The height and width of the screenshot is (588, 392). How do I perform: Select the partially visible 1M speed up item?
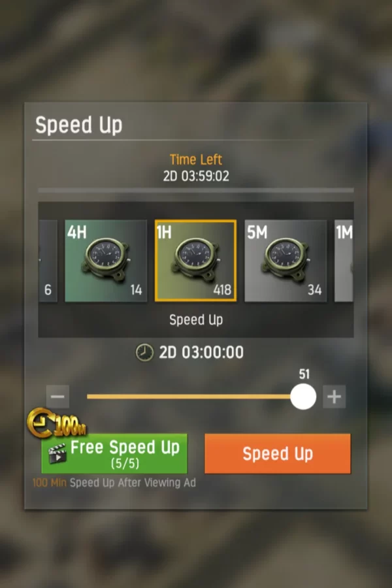(344, 261)
